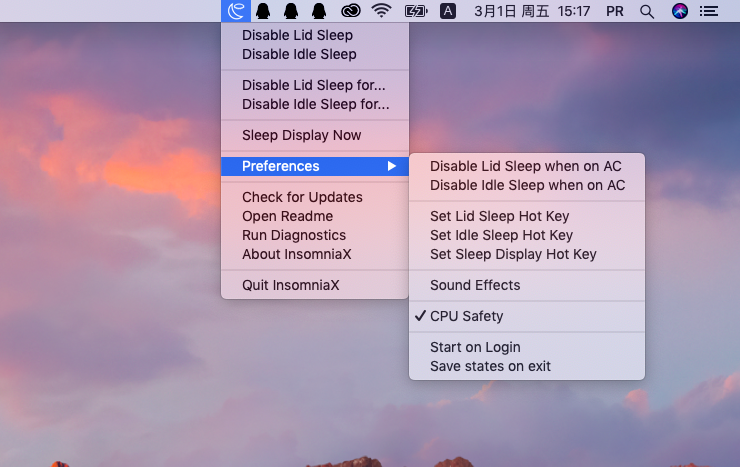Click the date and time 15:17 clock
740x467 pixels.
coord(532,11)
